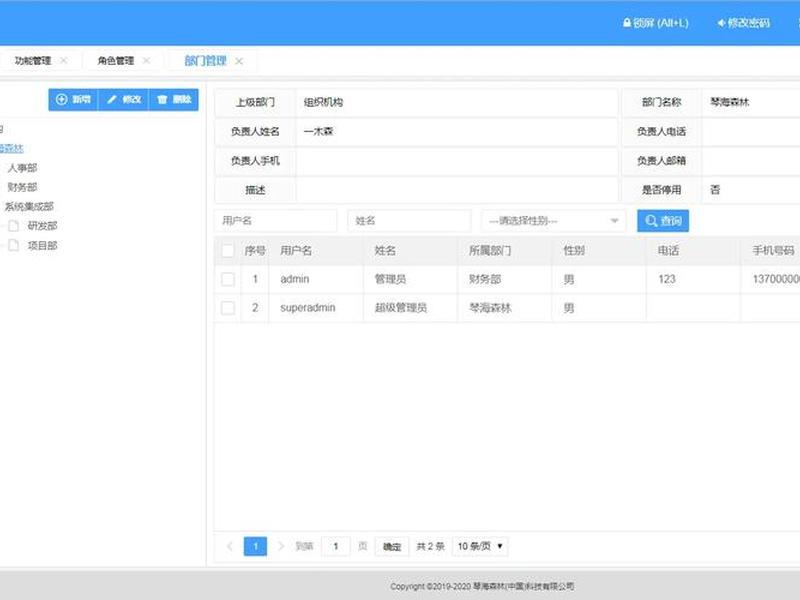Select the 部门管理 tab
This screenshot has width=800, height=600.
pos(205,61)
